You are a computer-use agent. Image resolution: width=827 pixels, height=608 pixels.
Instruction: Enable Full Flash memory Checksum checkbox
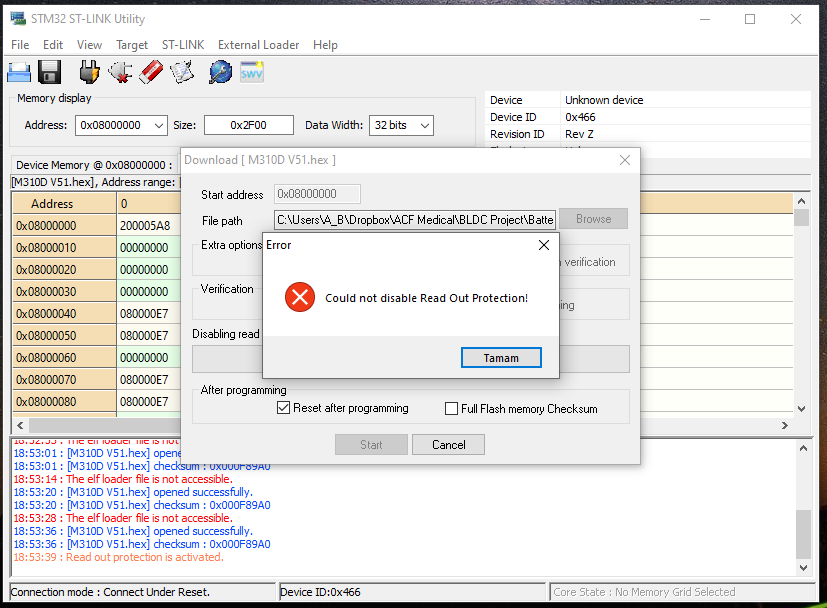(451, 409)
